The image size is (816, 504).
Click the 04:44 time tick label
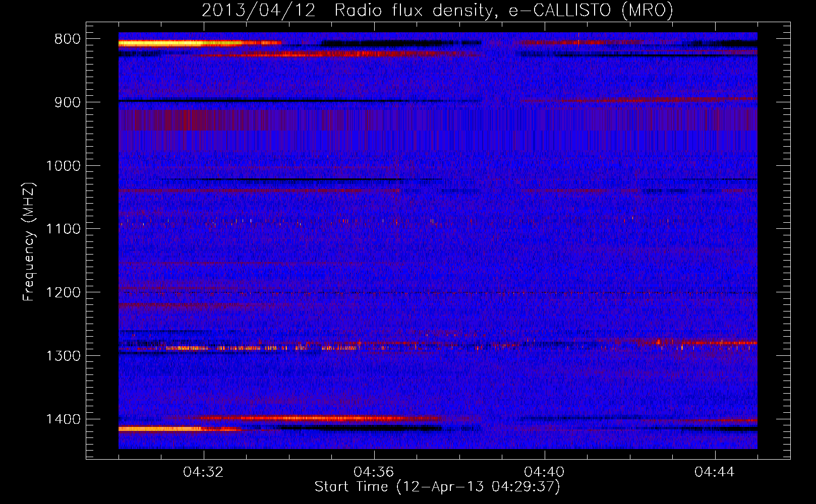(715, 472)
